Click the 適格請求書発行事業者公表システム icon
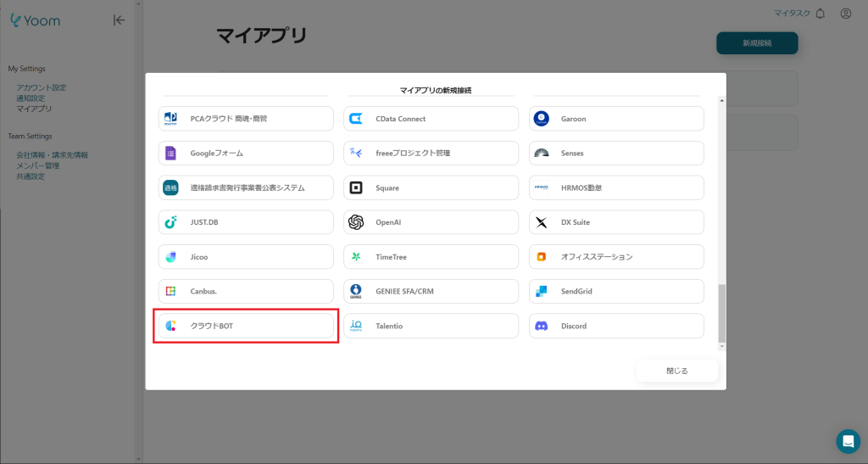 click(x=170, y=187)
